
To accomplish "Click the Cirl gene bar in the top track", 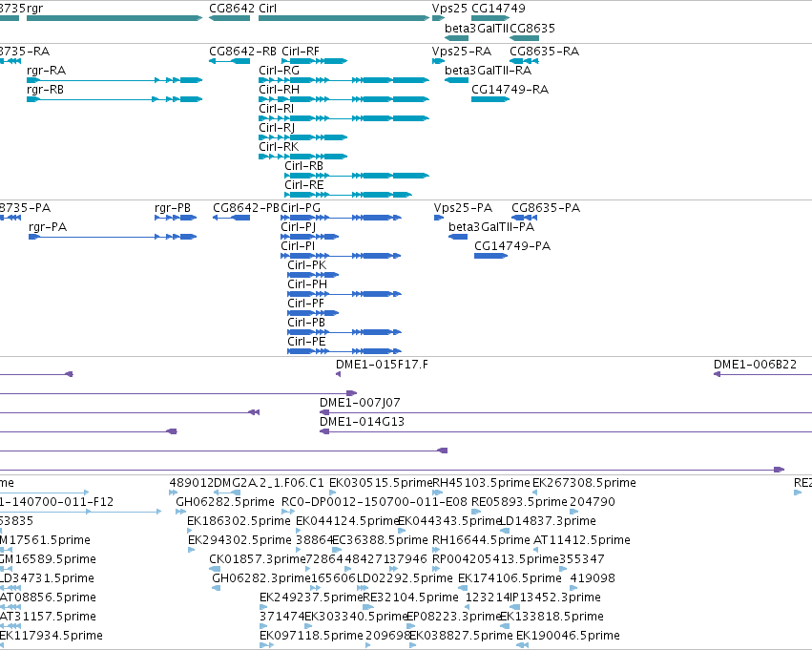I will (x=344, y=19).
